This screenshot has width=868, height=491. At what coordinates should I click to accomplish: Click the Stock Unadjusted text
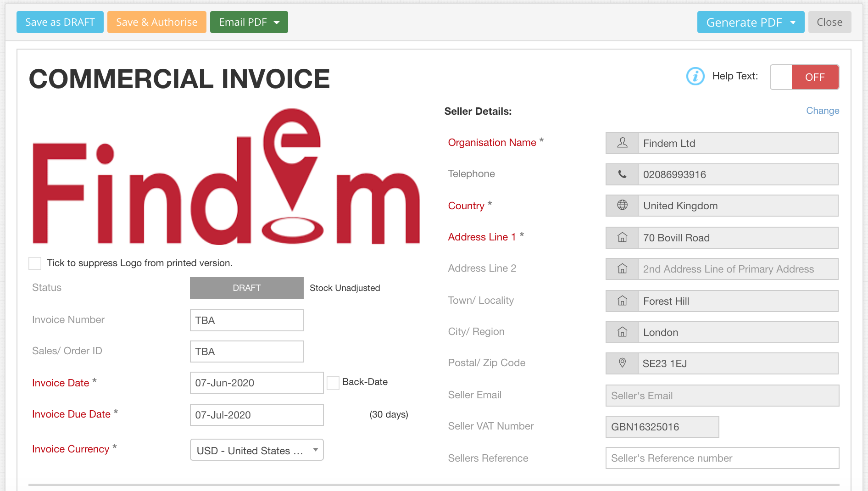[x=345, y=288]
